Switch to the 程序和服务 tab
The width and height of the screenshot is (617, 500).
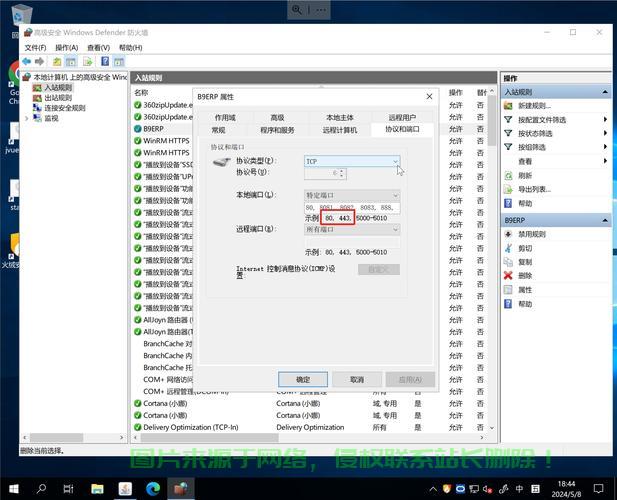(x=277, y=130)
